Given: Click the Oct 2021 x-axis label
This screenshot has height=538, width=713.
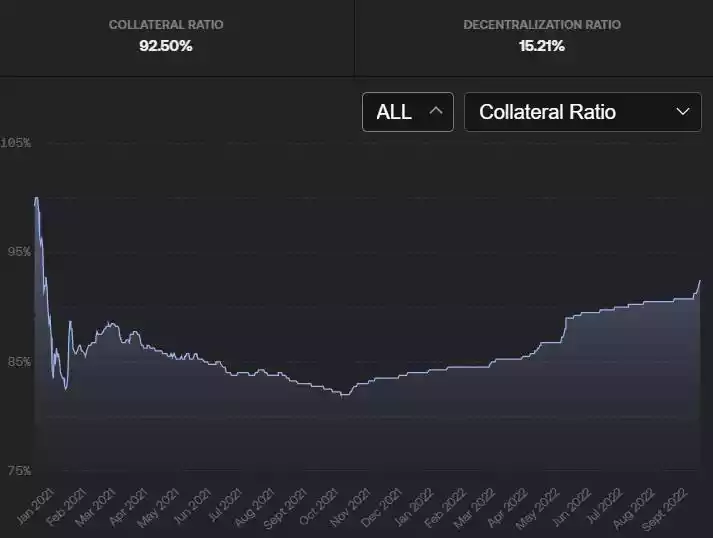Looking at the screenshot, I should point(319,506).
